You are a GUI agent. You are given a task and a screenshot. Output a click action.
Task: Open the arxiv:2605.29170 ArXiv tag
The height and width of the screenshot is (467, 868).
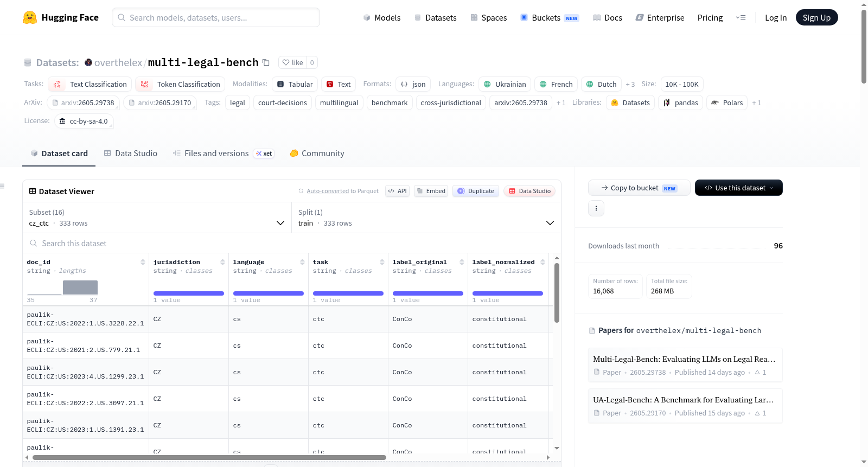pyautogui.click(x=160, y=103)
